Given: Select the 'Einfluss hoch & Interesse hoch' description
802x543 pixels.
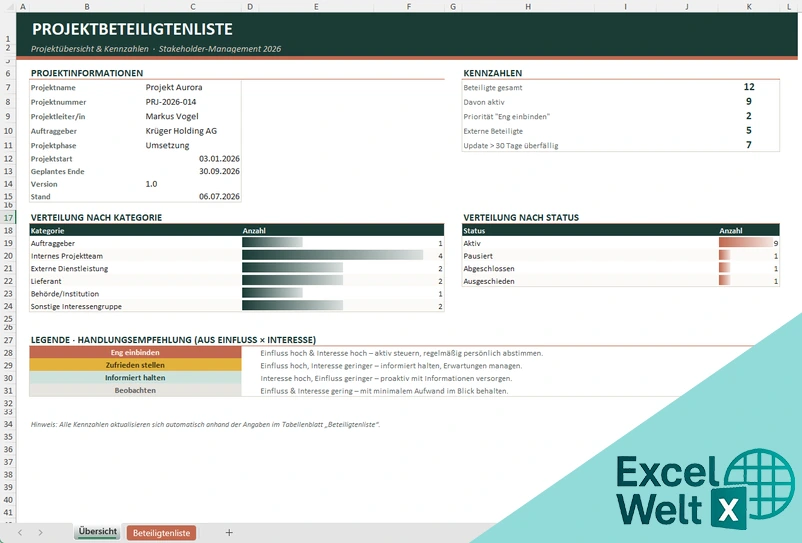Looking at the screenshot, I should (402, 353).
